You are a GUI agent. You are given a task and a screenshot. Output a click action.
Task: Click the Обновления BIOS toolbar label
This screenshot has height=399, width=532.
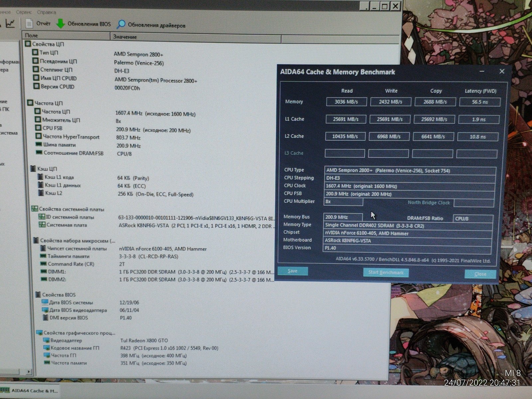coord(89,24)
